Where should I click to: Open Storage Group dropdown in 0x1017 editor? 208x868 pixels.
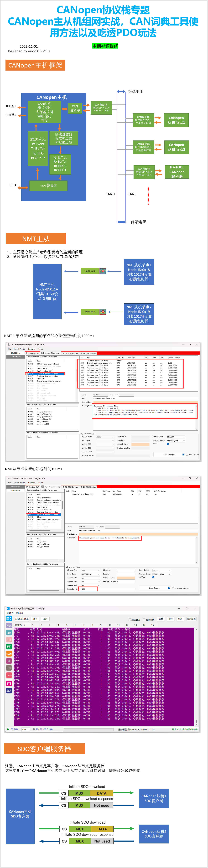tap(162, 574)
